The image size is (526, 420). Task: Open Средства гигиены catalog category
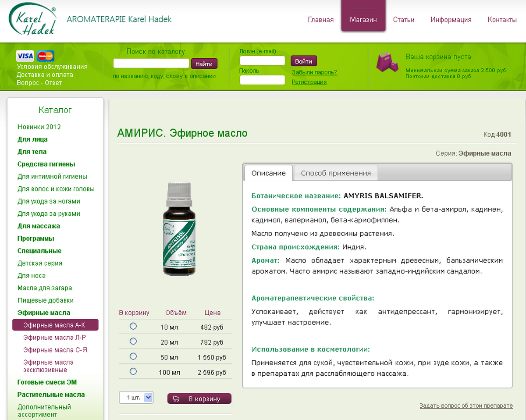click(x=46, y=164)
